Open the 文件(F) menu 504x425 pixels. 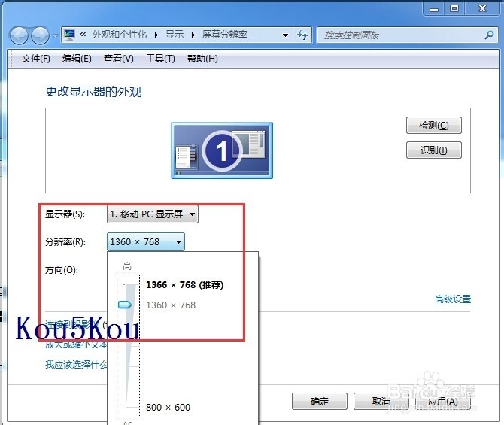[36, 59]
